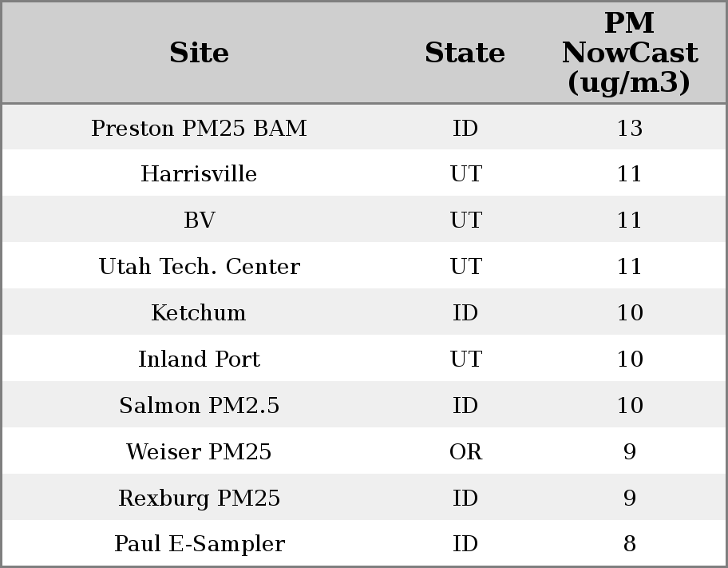Click the Rexburg PM25 site name
The height and width of the screenshot is (568, 728).
[x=199, y=498]
